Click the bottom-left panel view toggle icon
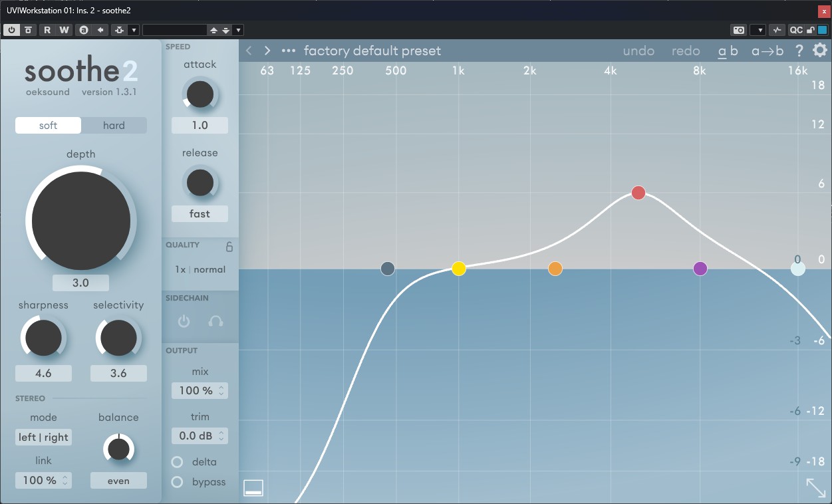The image size is (832, 504). (x=253, y=488)
